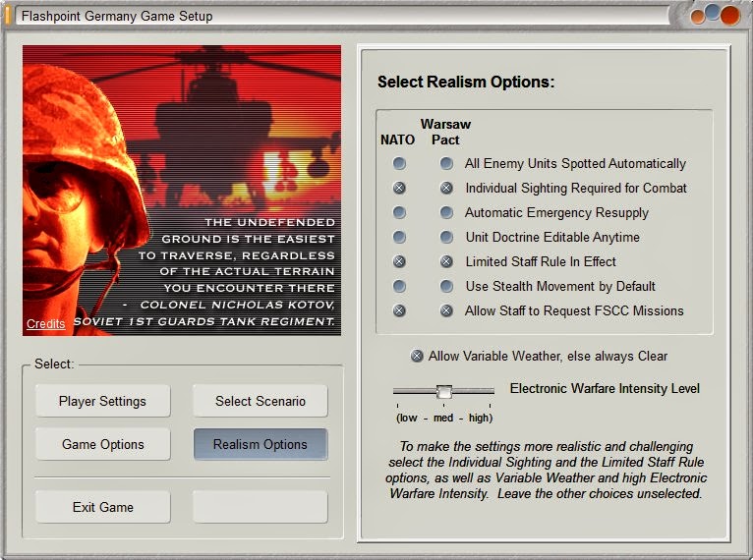Click the Electronic Warfare intensity slider thumb
Image resolution: width=753 pixels, height=560 pixels.
pyautogui.click(x=444, y=392)
